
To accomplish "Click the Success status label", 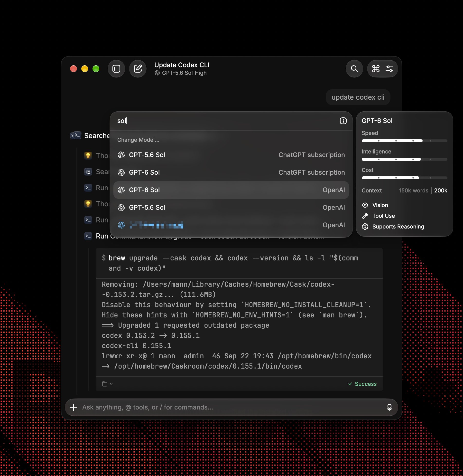I will (362, 384).
